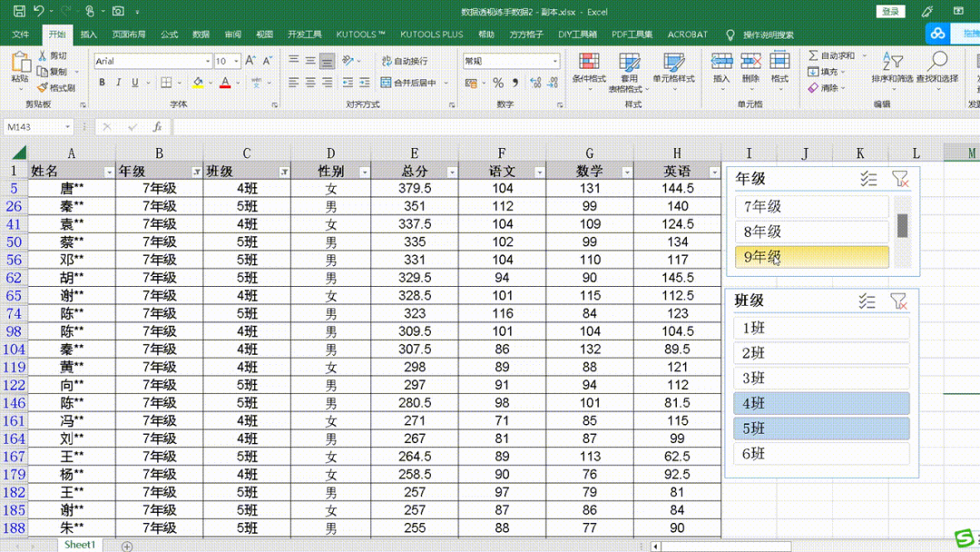Switch to the 数据 ribbon tab
Image resolution: width=980 pixels, height=552 pixels.
pos(200,34)
